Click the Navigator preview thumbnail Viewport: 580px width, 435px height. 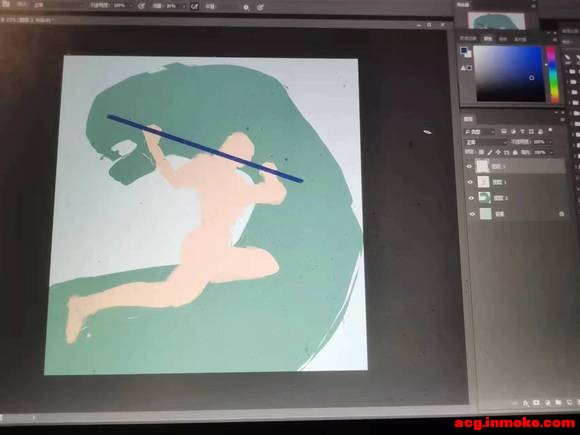[496, 21]
